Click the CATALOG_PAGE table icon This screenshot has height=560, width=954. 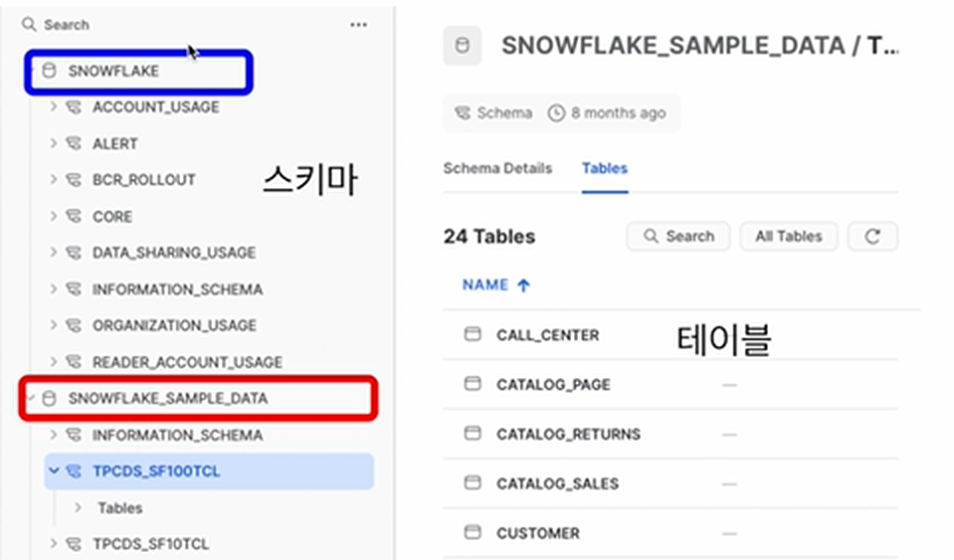473,384
